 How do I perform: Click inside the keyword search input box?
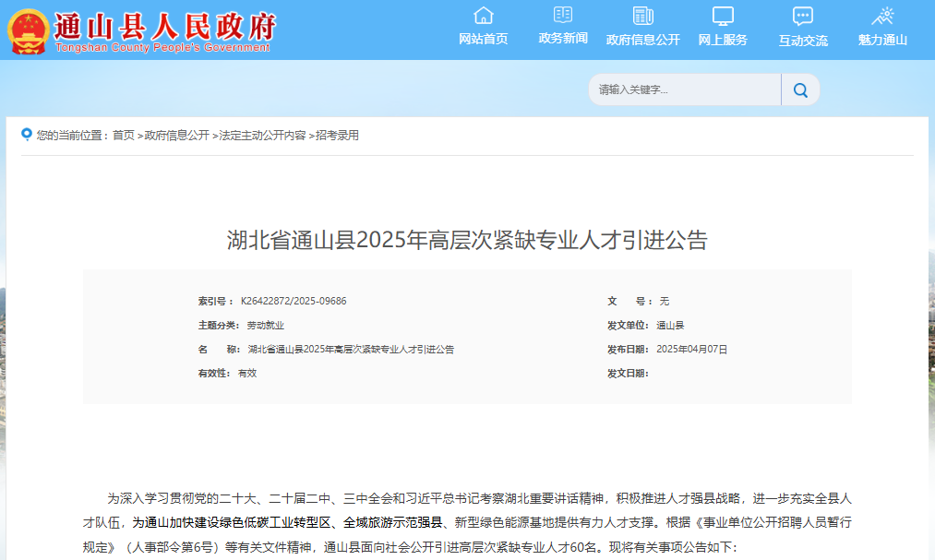coord(683,89)
